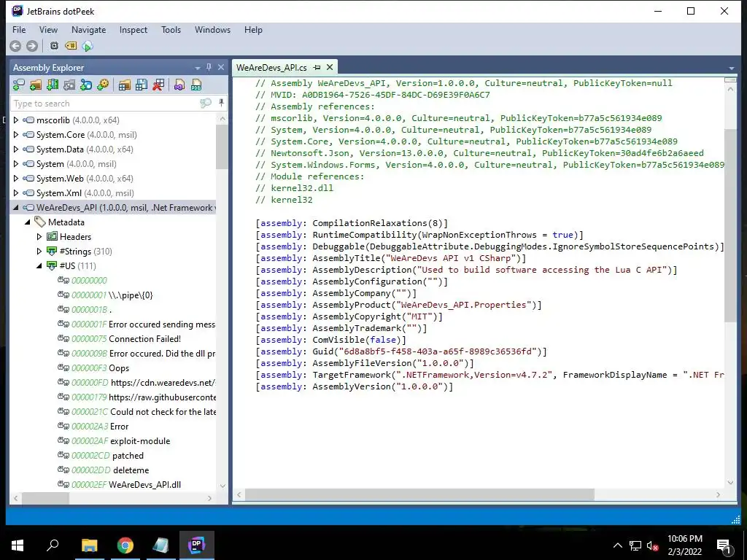Open the Tools menu
The height and width of the screenshot is (560, 747).
click(171, 29)
